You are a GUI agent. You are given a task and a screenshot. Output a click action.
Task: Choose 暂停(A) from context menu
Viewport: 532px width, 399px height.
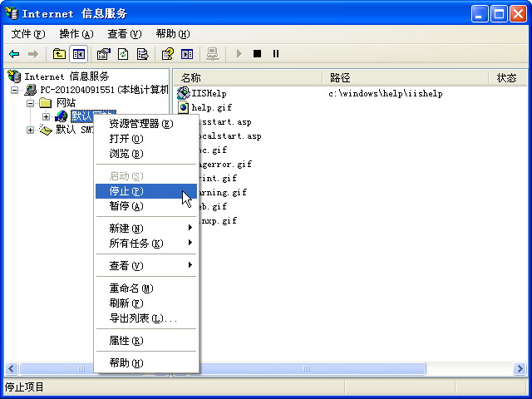point(146,206)
